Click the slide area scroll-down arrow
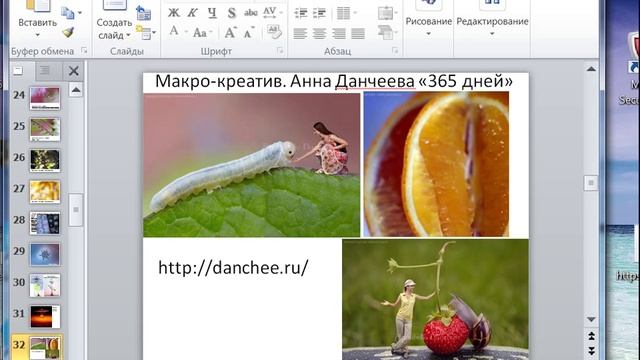This screenshot has width=640, height=360. click(x=591, y=319)
